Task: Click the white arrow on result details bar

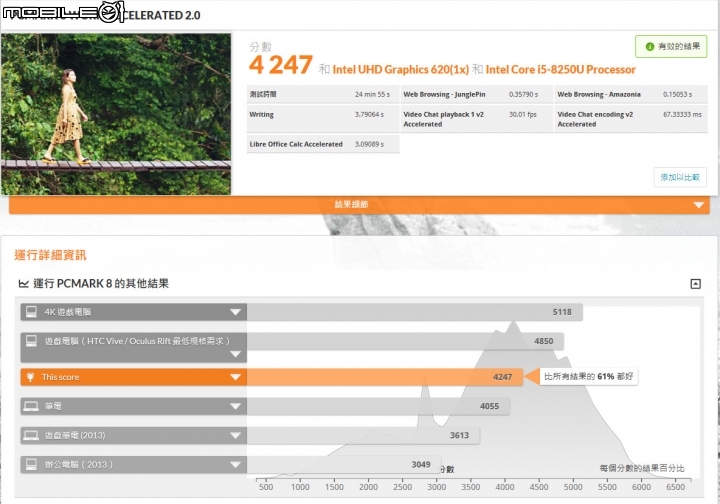Action: coord(698,205)
